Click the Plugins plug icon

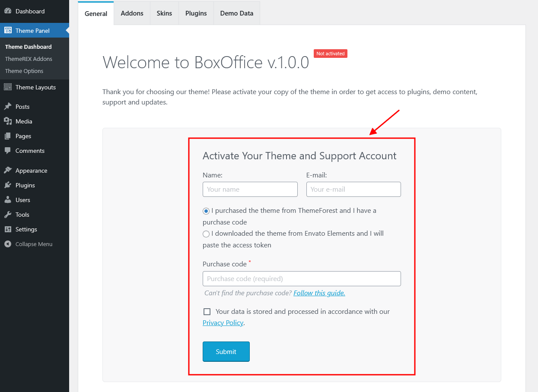tap(8, 185)
